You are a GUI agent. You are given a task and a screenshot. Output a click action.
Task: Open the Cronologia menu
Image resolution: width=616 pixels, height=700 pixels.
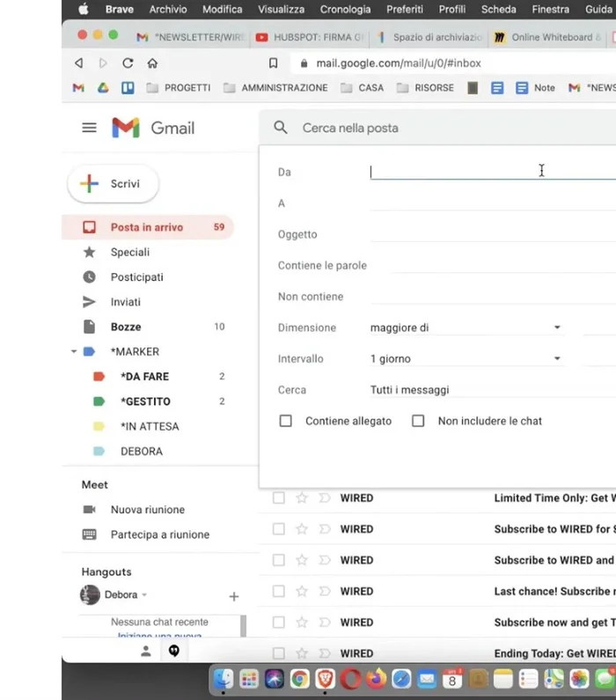pos(345,10)
